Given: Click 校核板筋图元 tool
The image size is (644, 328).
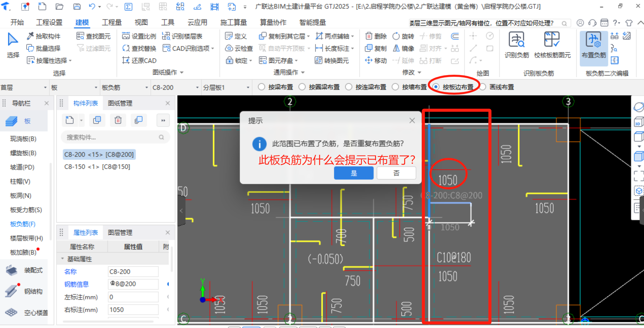Looking at the screenshot, I should tap(552, 45).
